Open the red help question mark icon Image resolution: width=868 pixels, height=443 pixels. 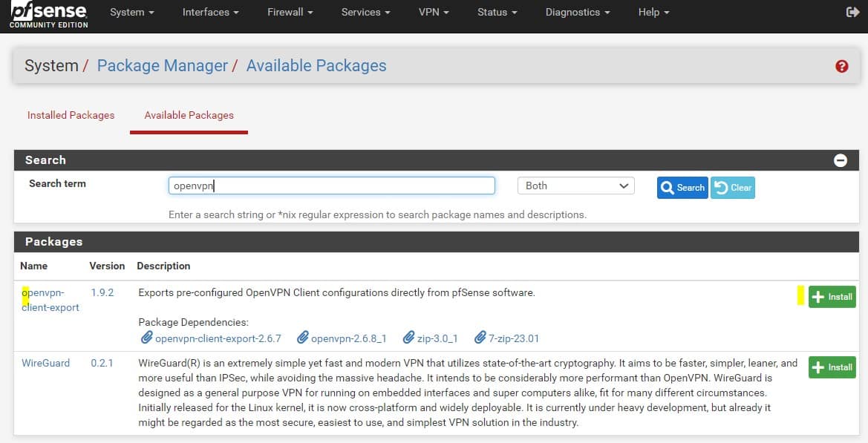click(841, 66)
